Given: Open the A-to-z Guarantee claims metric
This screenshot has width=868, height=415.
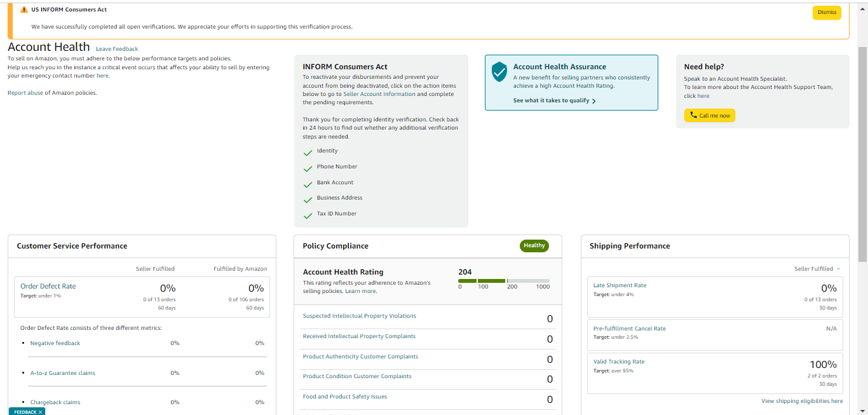Looking at the screenshot, I should pyautogui.click(x=63, y=373).
